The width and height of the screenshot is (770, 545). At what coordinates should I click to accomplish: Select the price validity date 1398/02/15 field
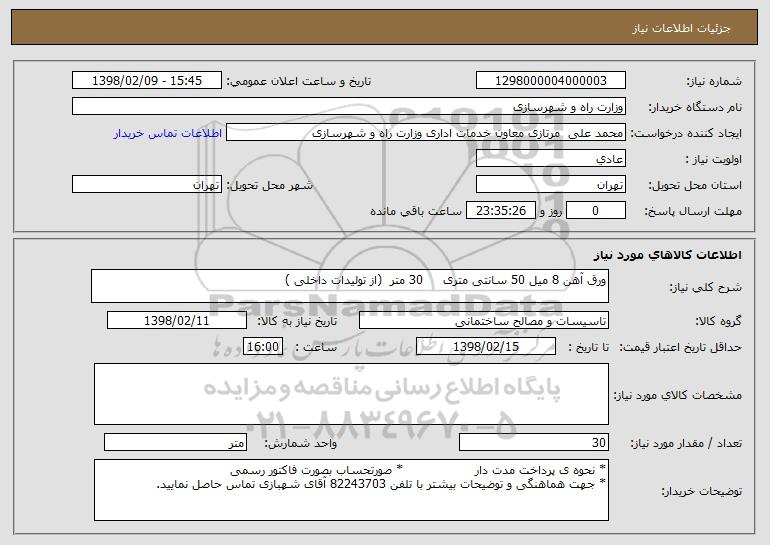(x=486, y=347)
